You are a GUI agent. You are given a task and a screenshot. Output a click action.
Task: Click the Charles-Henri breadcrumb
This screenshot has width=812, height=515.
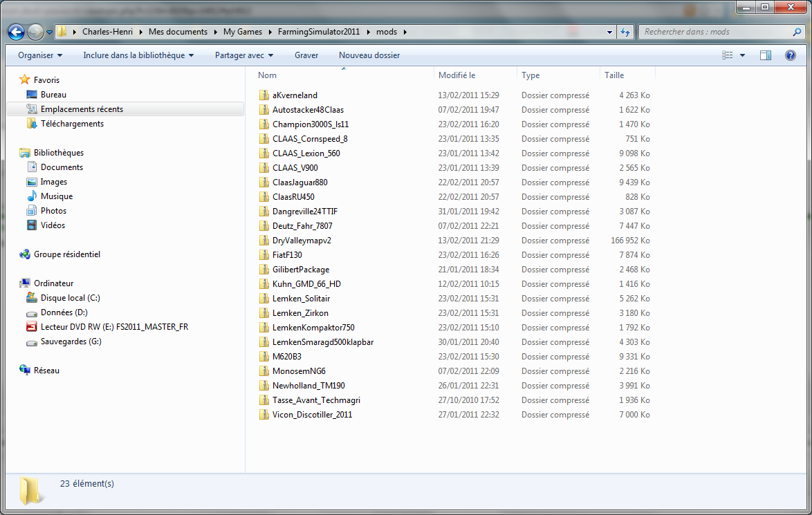107,32
